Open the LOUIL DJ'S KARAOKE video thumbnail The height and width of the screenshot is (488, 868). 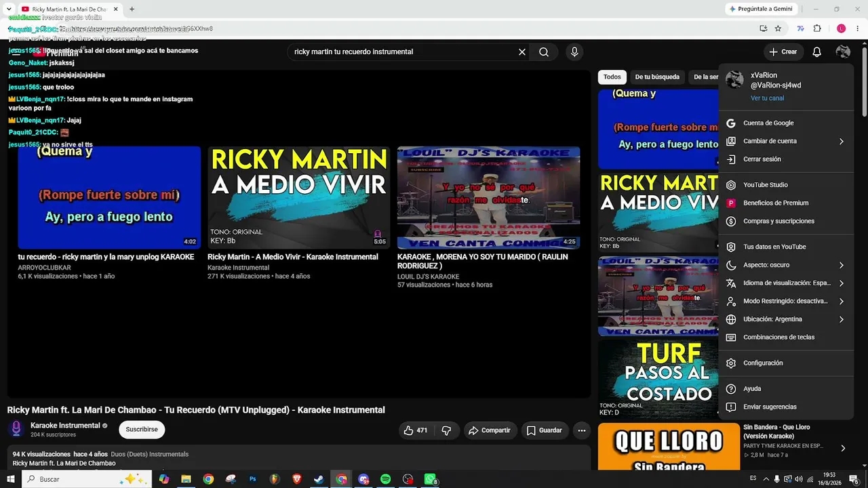point(488,198)
